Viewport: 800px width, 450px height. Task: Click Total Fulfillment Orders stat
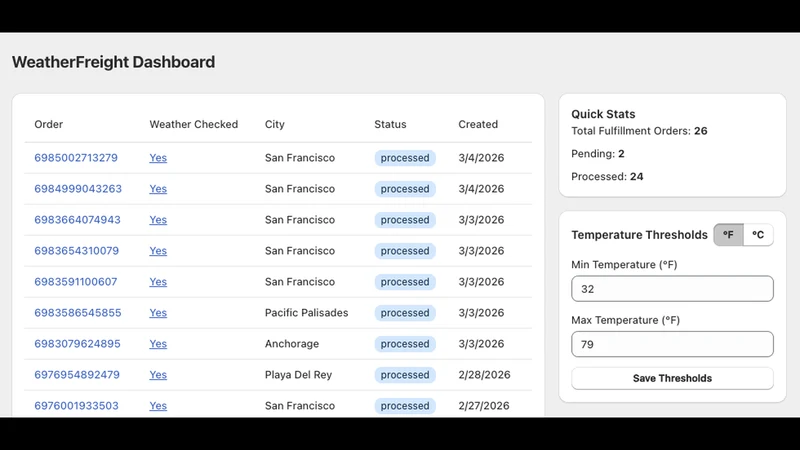point(639,131)
